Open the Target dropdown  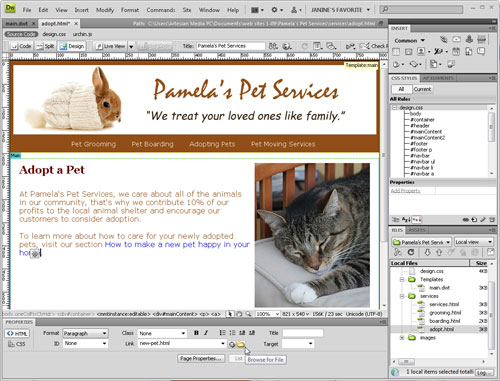click(x=298, y=344)
